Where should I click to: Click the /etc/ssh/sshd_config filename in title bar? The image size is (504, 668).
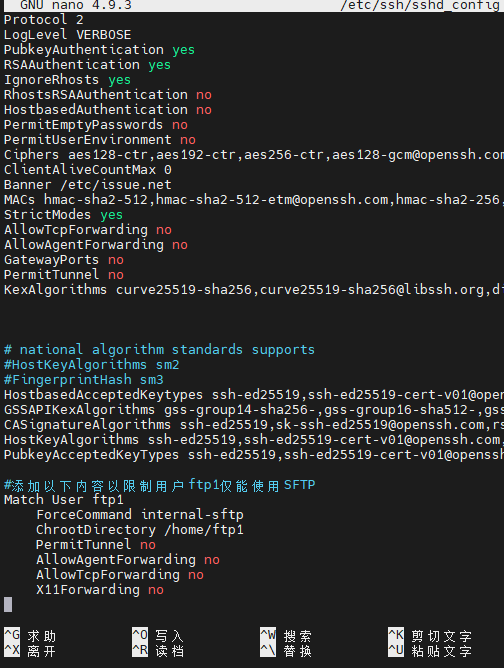point(420,6)
